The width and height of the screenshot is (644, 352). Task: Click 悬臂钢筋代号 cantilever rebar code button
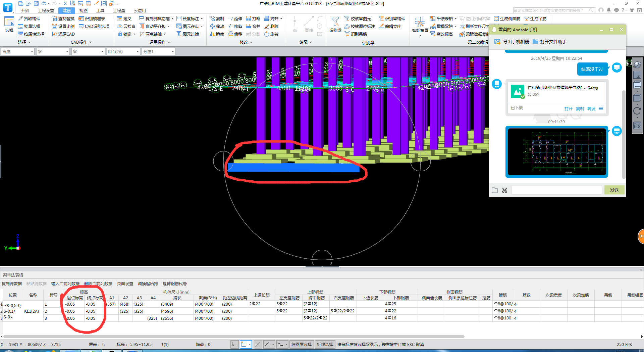tap(175, 284)
